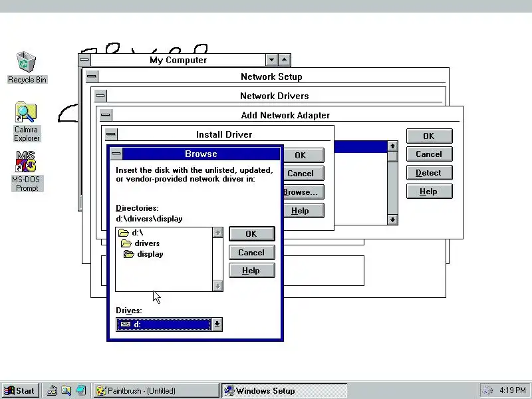Image resolution: width=532 pixels, height=399 pixels.
Task: Click the Network Setup title bar
Action: click(x=271, y=76)
